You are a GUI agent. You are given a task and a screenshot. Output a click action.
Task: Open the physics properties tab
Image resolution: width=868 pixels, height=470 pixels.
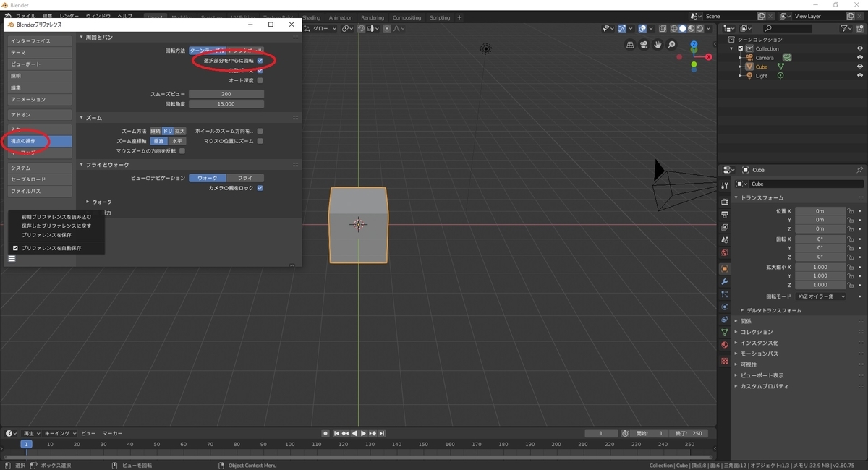pyautogui.click(x=725, y=307)
